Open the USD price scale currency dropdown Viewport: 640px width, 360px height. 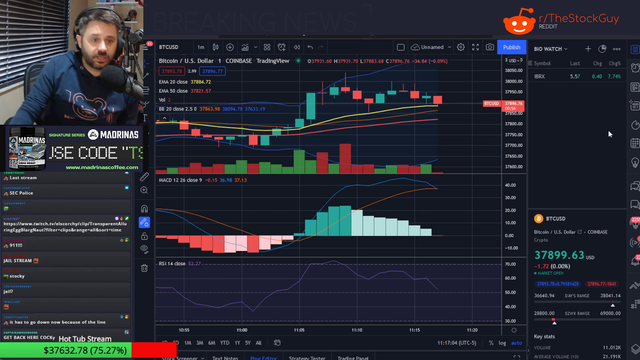[514, 60]
